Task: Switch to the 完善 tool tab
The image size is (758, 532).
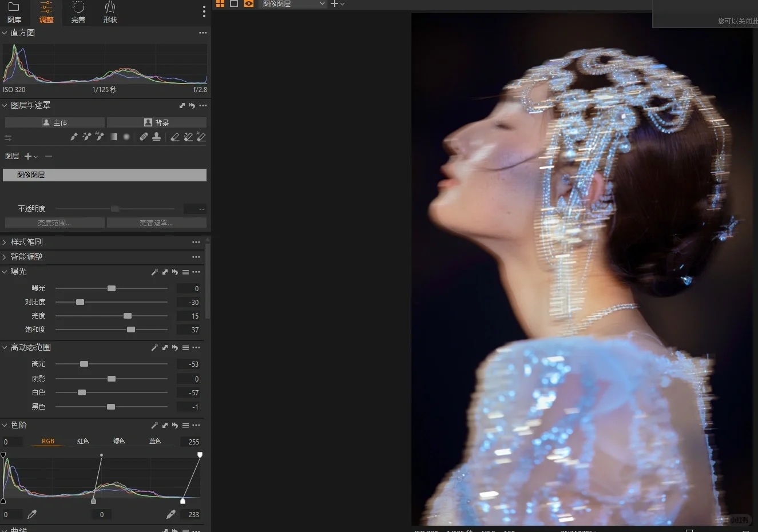Action: point(78,13)
